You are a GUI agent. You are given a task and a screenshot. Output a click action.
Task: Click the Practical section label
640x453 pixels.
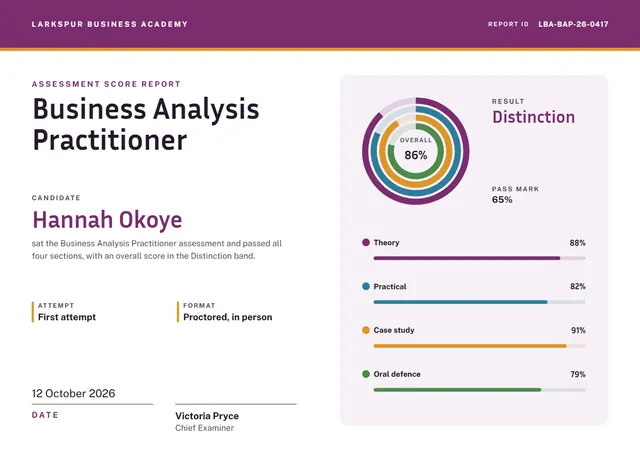[390, 286]
